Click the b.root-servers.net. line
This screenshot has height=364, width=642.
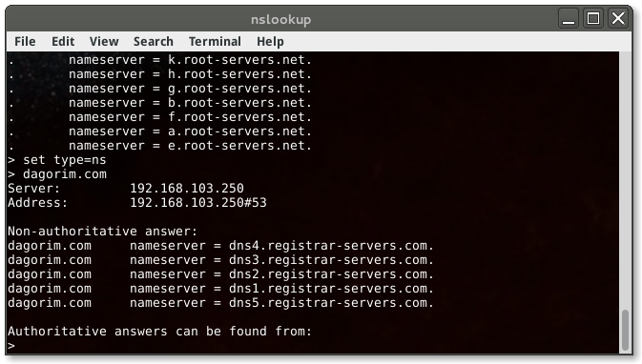click(159, 103)
